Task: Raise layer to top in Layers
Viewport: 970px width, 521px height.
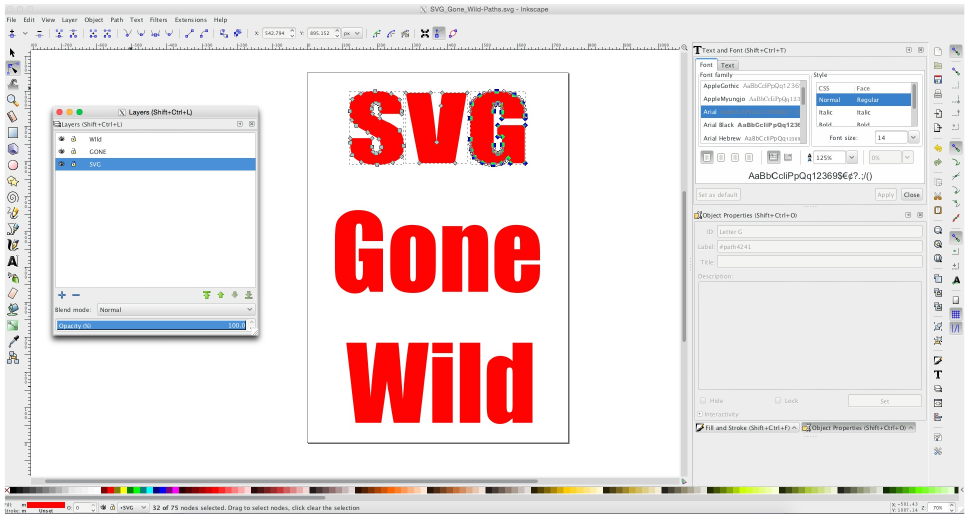Action: (x=207, y=295)
